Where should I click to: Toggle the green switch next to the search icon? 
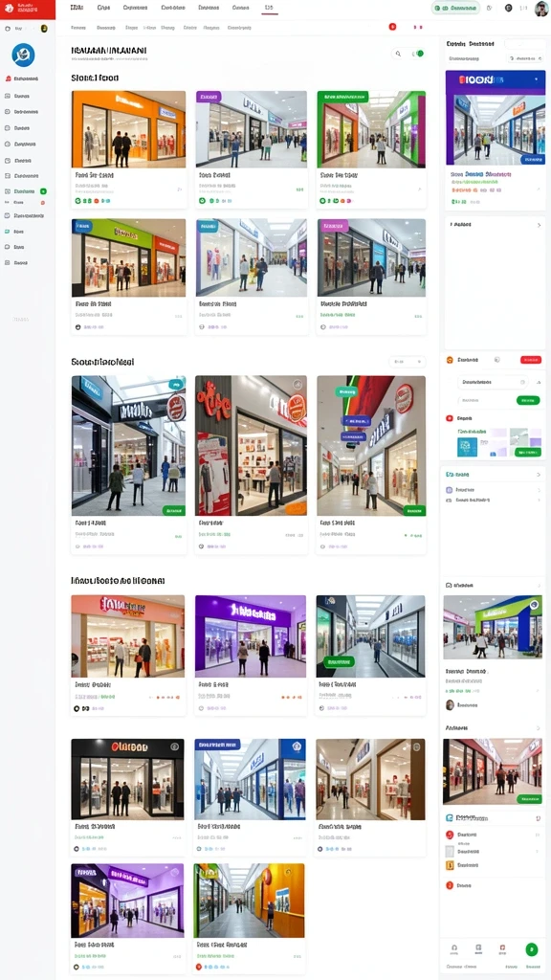(x=417, y=54)
